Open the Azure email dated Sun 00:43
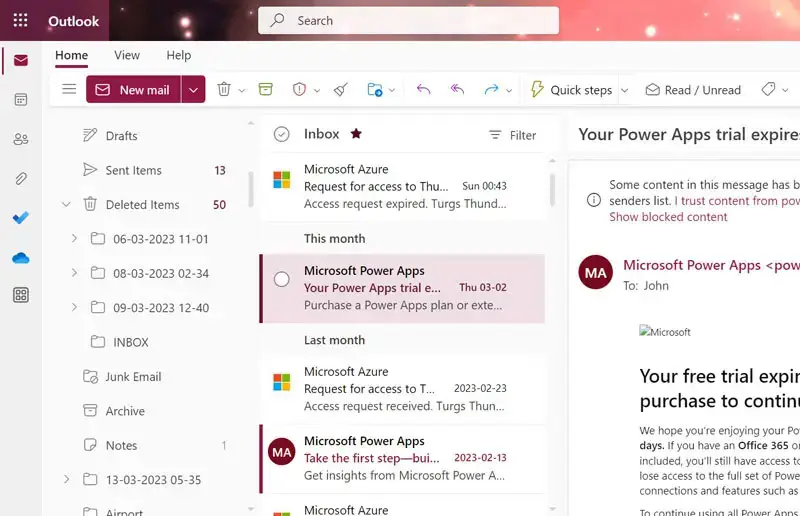800x516 pixels. pyautogui.click(x=403, y=186)
